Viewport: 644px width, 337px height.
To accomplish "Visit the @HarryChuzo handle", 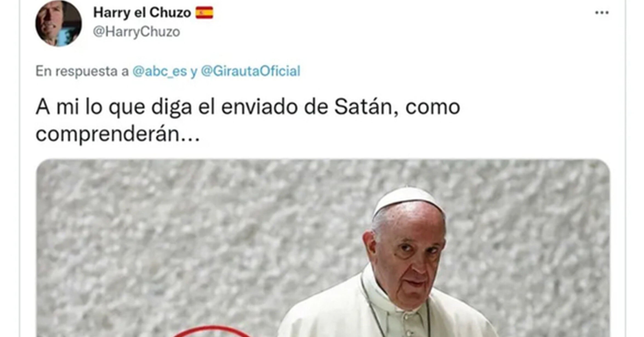I will (136, 32).
